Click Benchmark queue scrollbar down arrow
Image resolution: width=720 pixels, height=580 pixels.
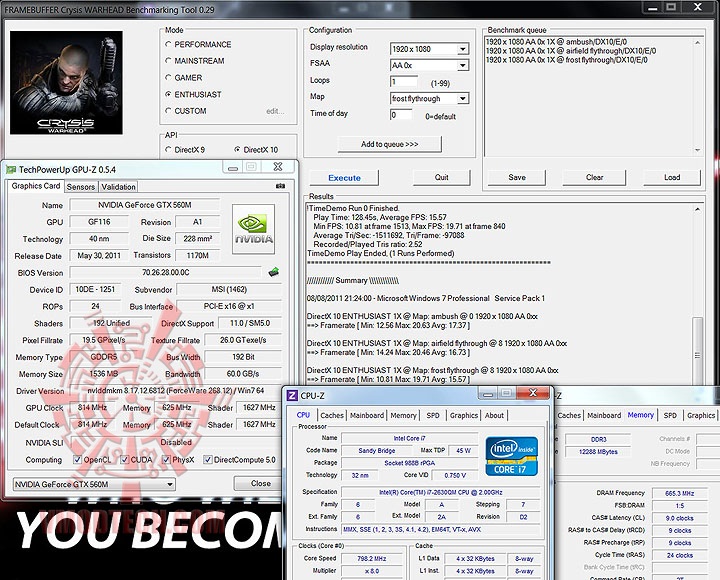(x=698, y=150)
